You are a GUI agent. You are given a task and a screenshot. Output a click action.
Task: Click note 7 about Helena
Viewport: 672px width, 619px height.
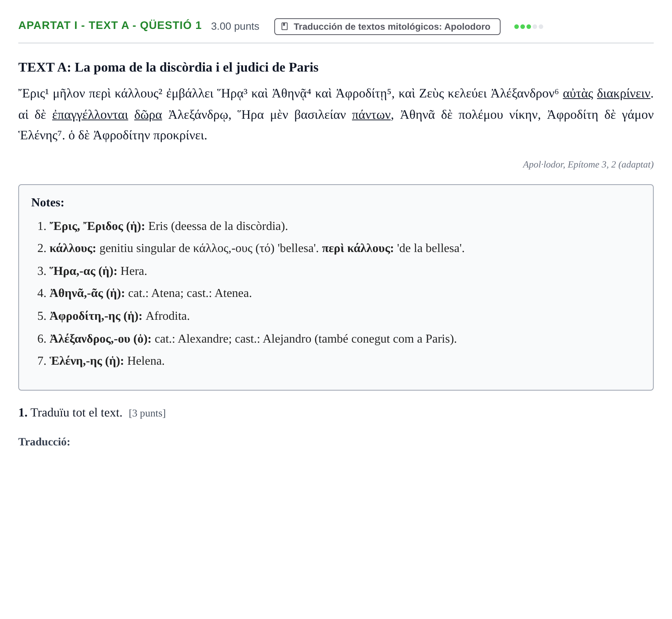pos(107,361)
